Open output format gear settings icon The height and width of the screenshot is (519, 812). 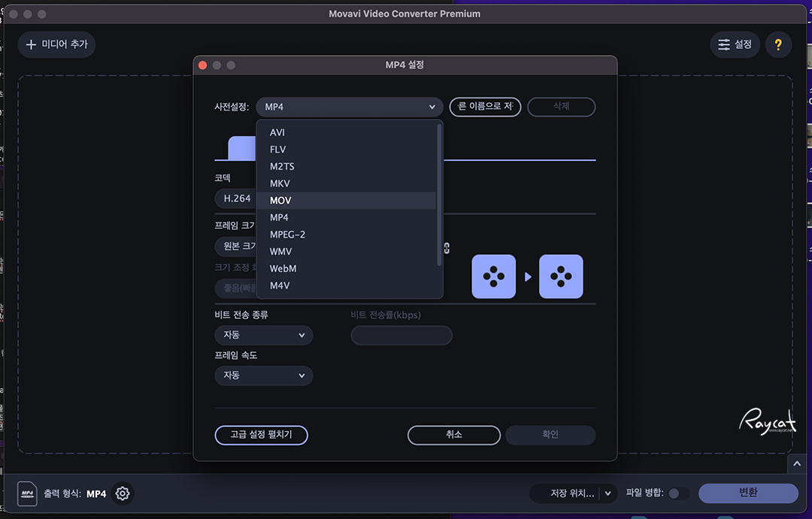(x=123, y=493)
